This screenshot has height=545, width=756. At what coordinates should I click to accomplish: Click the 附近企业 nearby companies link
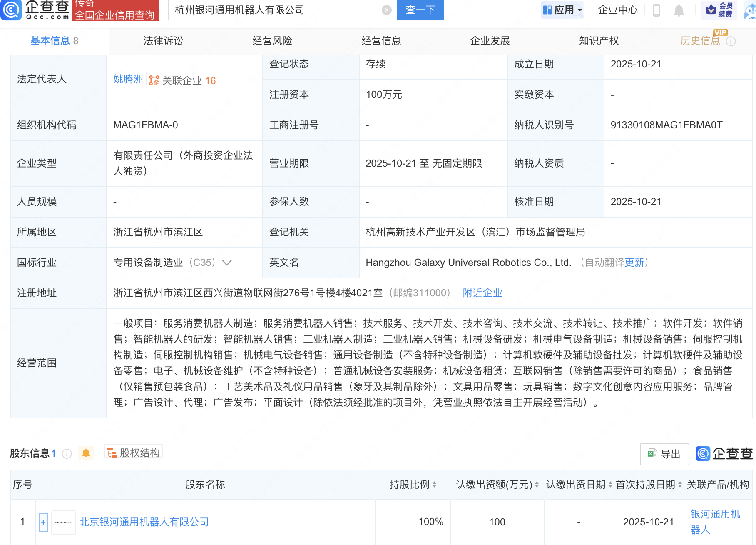pyautogui.click(x=482, y=293)
